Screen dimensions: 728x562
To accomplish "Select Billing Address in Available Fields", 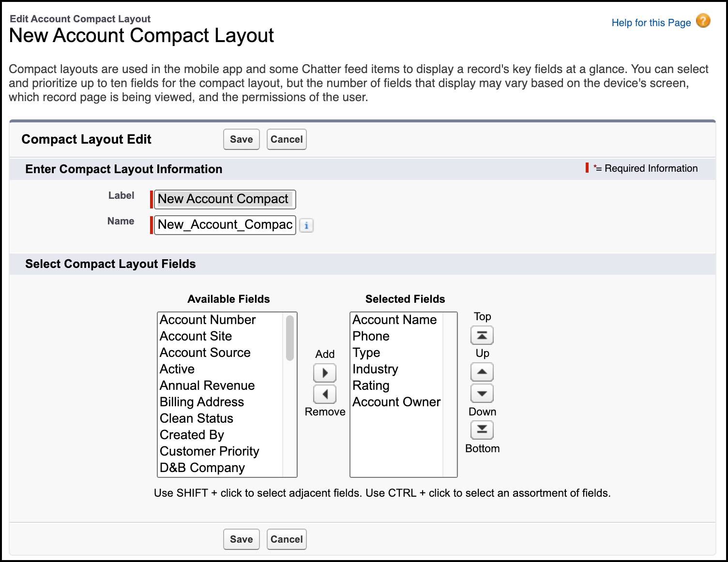I will 220,402.
